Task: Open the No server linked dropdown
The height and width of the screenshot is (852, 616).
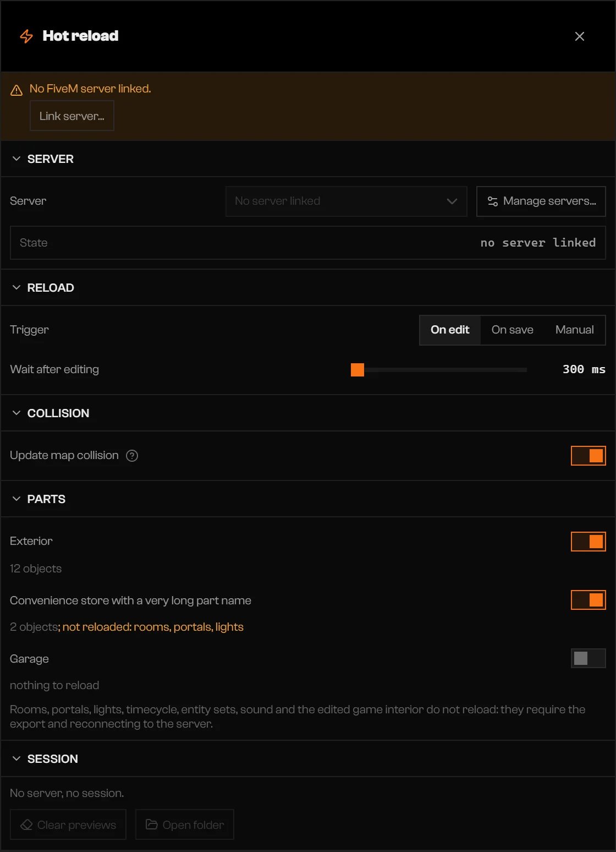Action: click(x=346, y=201)
